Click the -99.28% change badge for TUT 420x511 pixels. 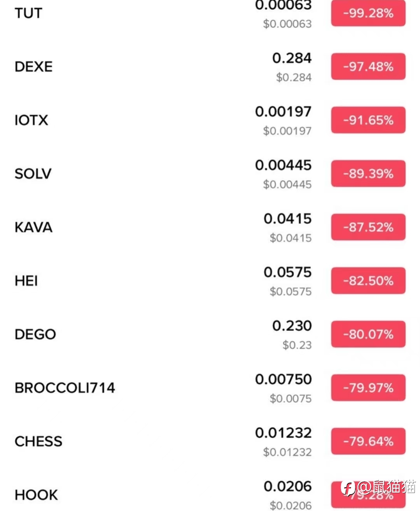368,13
